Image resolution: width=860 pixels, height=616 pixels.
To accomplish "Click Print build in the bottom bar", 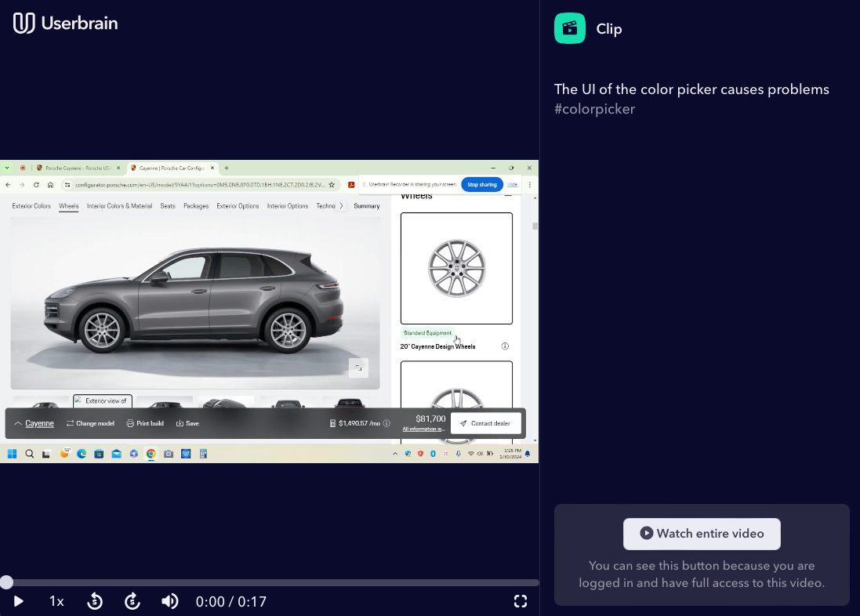I will pos(145,423).
